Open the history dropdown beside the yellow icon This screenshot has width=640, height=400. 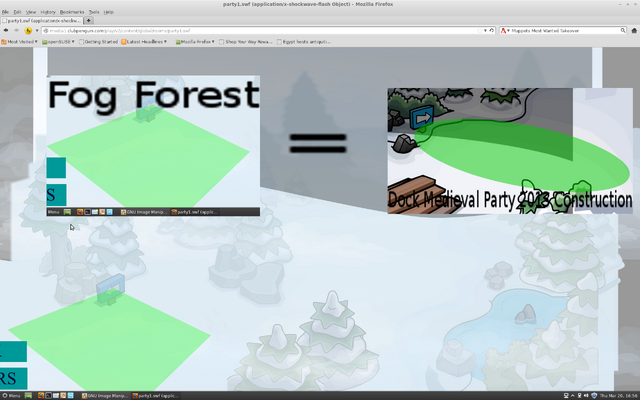click(x=37, y=31)
